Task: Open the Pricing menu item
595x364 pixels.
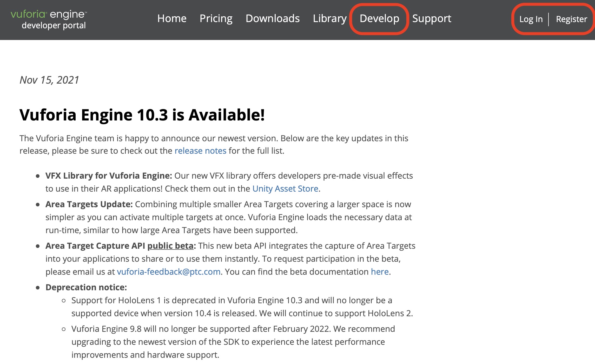Action: [216, 19]
